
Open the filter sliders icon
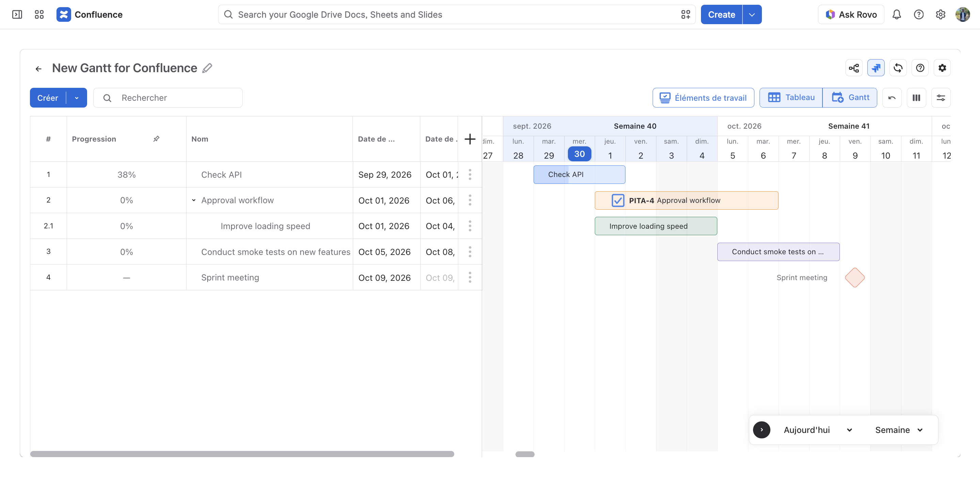coord(941,98)
